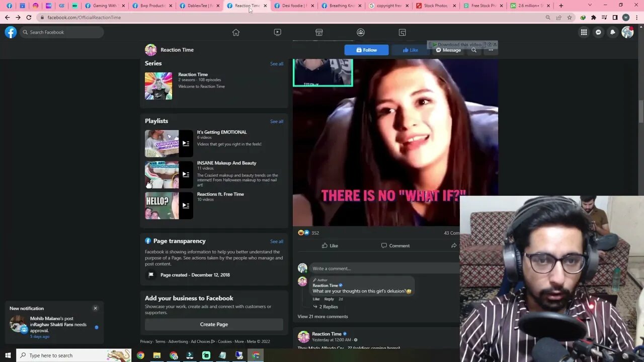The image size is (644, 362).
Task: Open INSANE Makeup And Beauty playlist title
Action: (x=226, y=163)
